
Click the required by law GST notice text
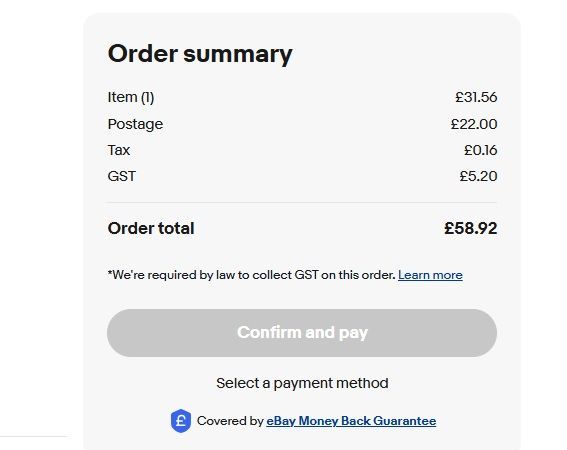[251, 275]
